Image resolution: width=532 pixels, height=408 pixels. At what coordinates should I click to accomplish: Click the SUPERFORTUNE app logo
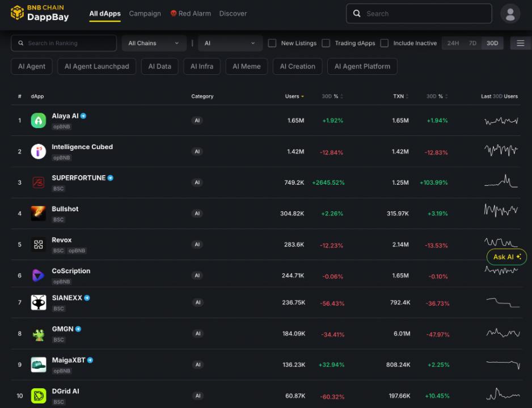pyautogui.click(x=39, y=182)
